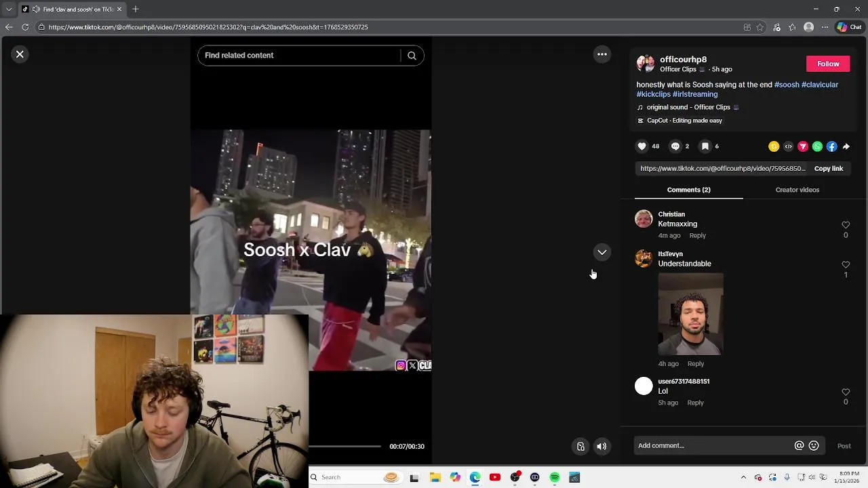
Task: Open Copilot from the taskbar
Action: (x=455, y=478)
